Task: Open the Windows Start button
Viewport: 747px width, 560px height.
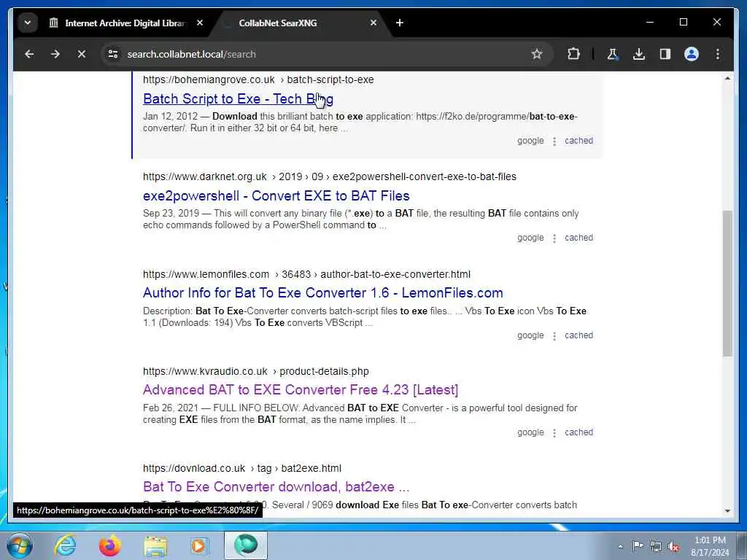Action: [20, 545]
